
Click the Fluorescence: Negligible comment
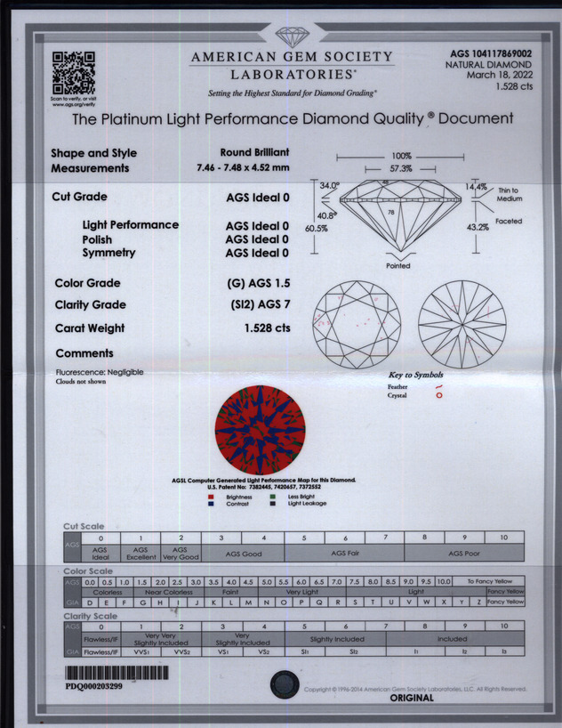tap(100, 371)
